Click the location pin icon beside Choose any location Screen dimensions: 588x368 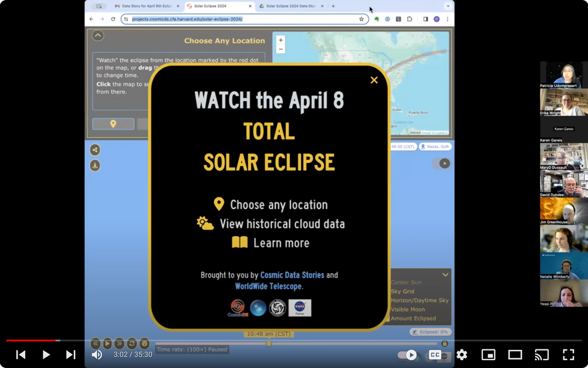tap(219, 204)
